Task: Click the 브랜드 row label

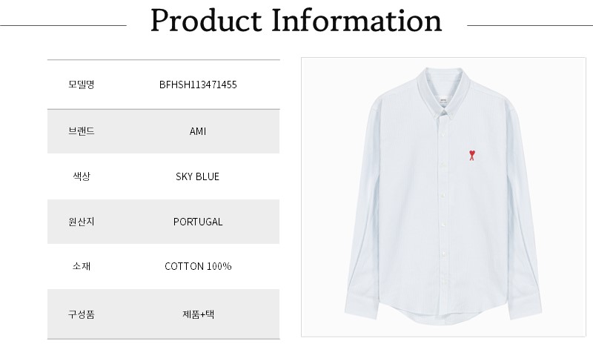Action: pyautogui.click(x=82, y=131)
